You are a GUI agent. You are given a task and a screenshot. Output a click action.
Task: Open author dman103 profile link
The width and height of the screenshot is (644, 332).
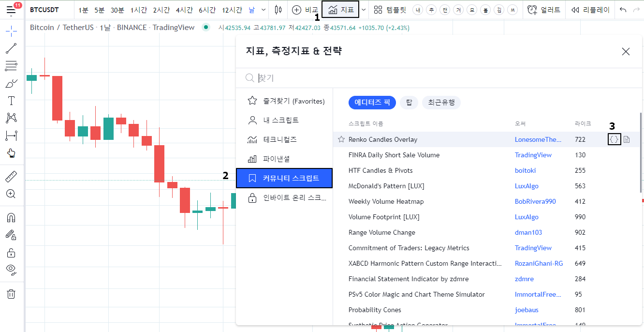tap(528, 232)
